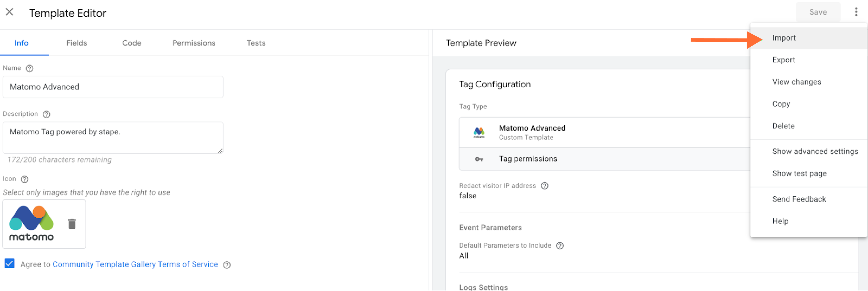Toggle the Save button state

[818, 12]
